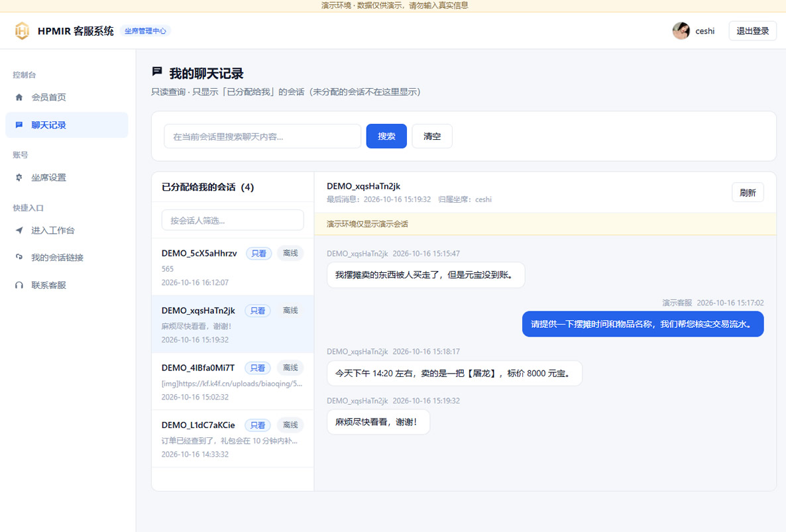Click the home icon beside 会员首页

19,97
